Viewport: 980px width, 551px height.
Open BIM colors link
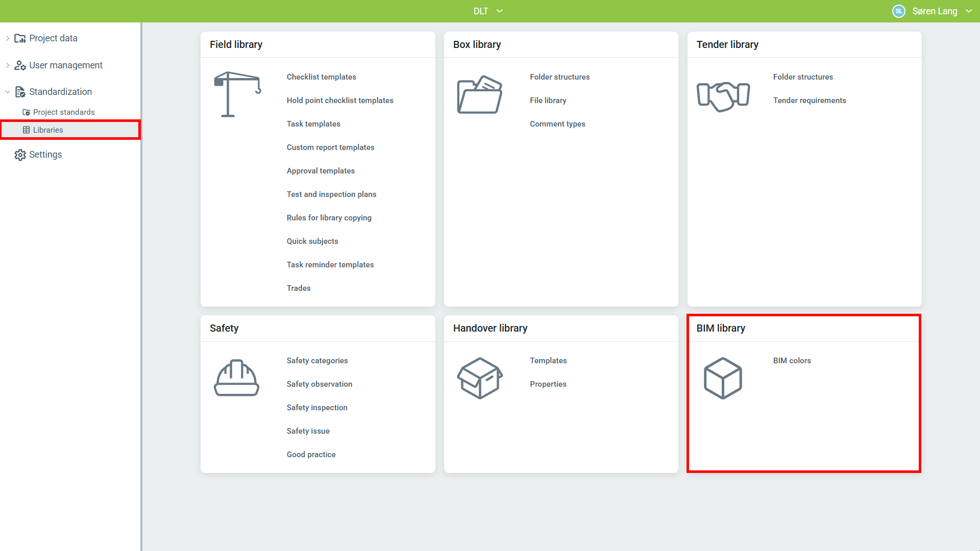coord(792,361)
